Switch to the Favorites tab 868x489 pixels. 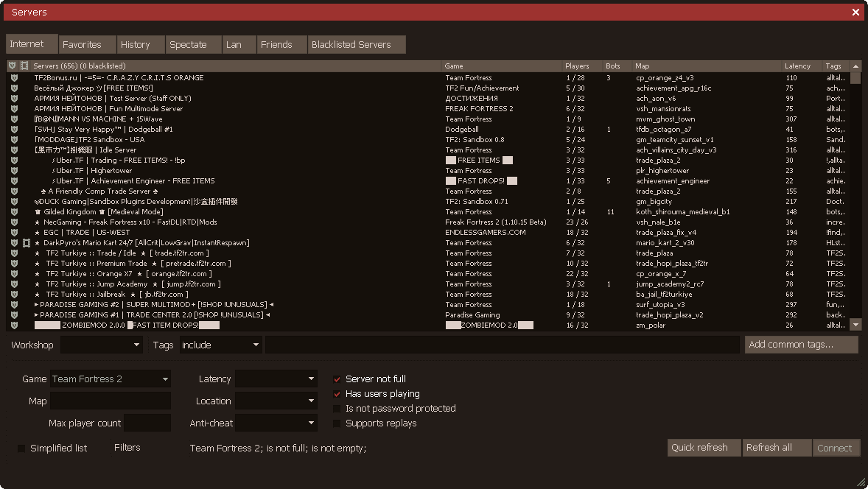coord(88,45)
